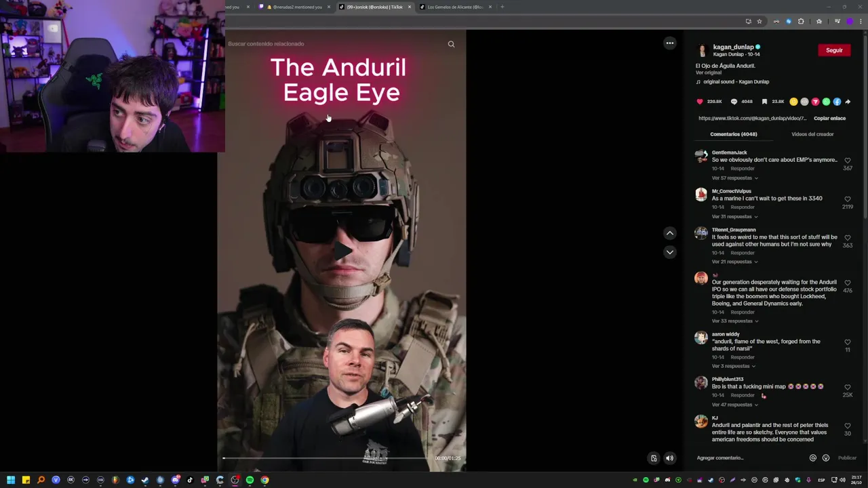
Task: Switch to the Videos del creador tab
Action: (812, 134)
